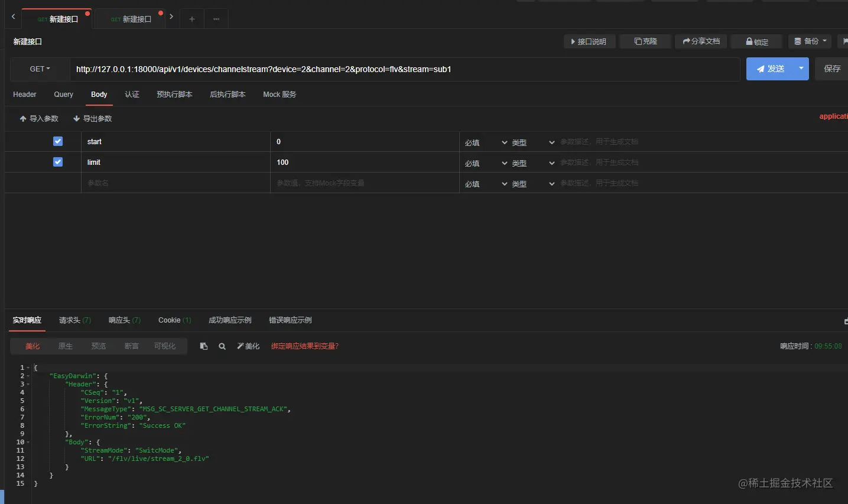This screenshot has width=848, height=504.
Task: Edit the limit value 100 field
Action: (x=365, y=162)
